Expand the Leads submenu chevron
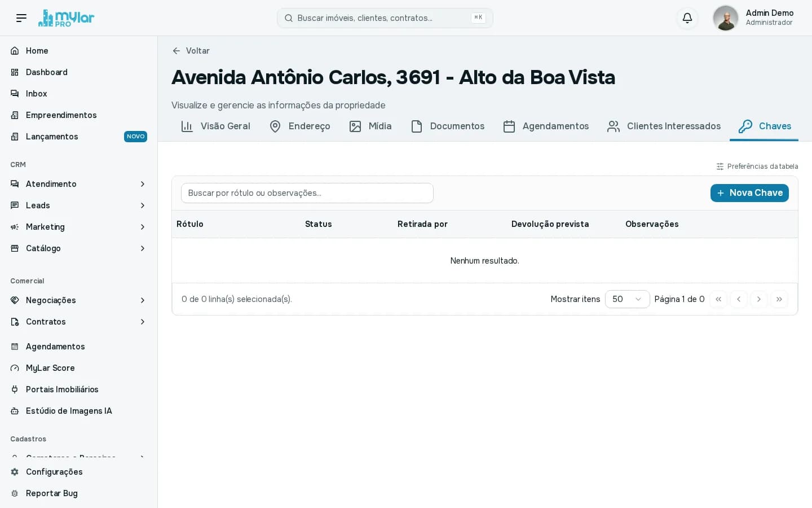 pyautogui.click(x=143, y=205)
